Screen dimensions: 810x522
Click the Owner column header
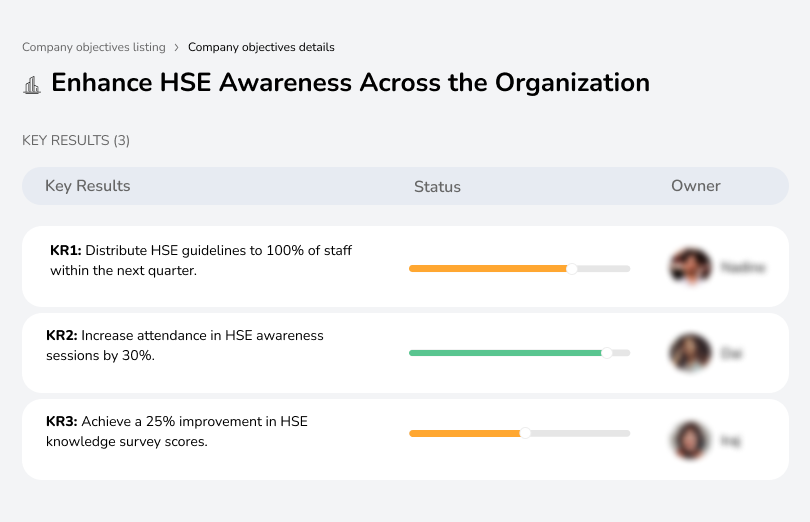click(x=695, y=186)
